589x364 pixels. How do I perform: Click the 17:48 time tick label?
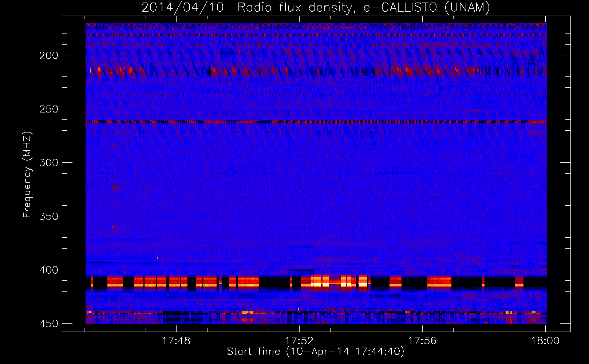point(176,341)
